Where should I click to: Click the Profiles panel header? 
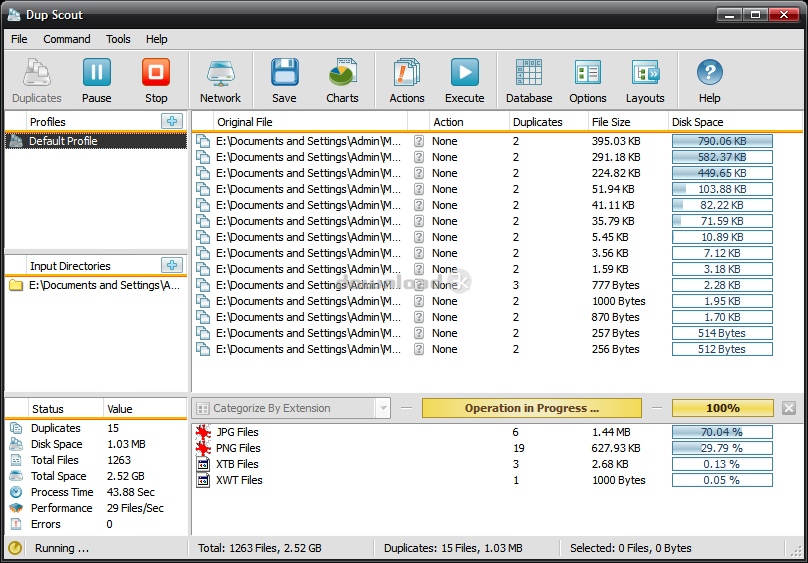[x=96, y=122]
